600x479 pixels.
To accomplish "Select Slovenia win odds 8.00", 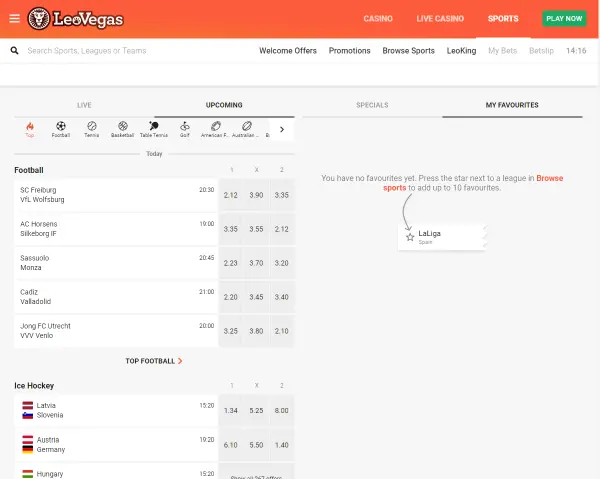I will pos(282,411).
